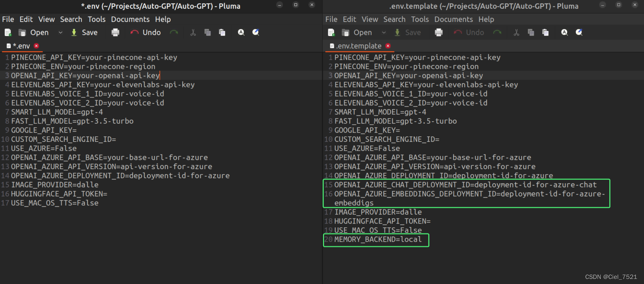Click MEMORY_BACKEND=local line in .env.template
Viewport: 644px width, 284px height.
[378, 240]
